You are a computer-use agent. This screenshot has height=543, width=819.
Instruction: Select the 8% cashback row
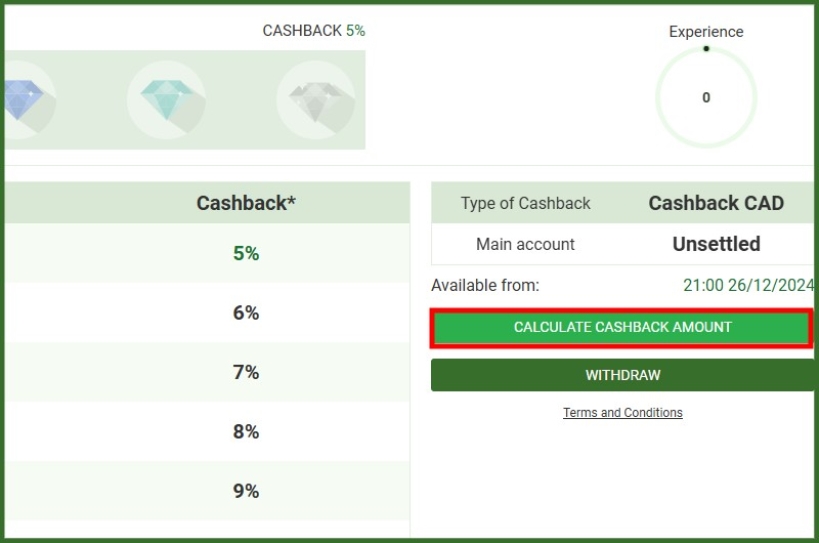[207, 431]
